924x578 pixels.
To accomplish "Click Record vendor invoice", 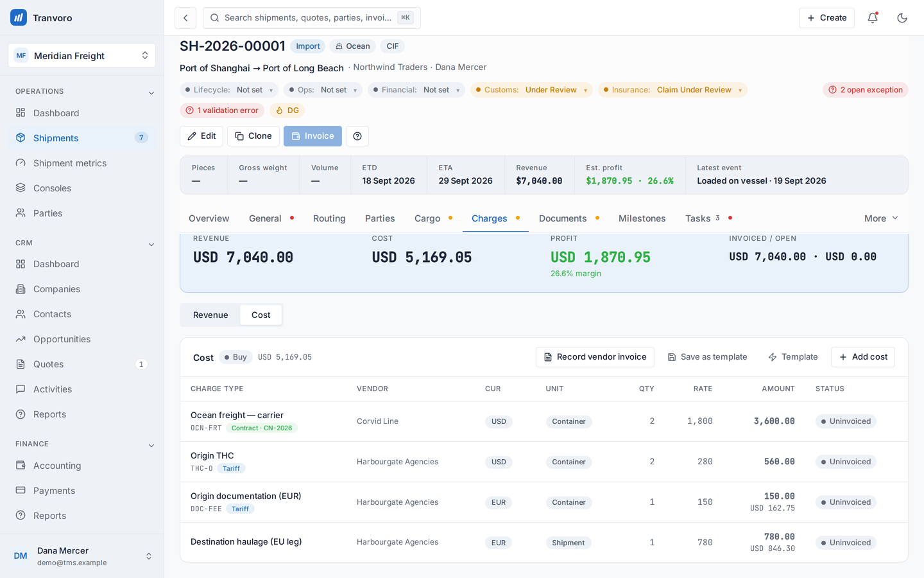I will [595, 357].
